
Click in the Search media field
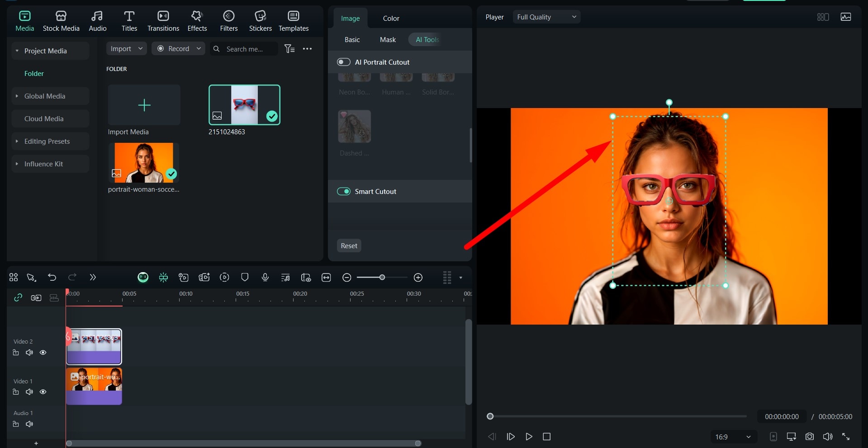(244, 49)
